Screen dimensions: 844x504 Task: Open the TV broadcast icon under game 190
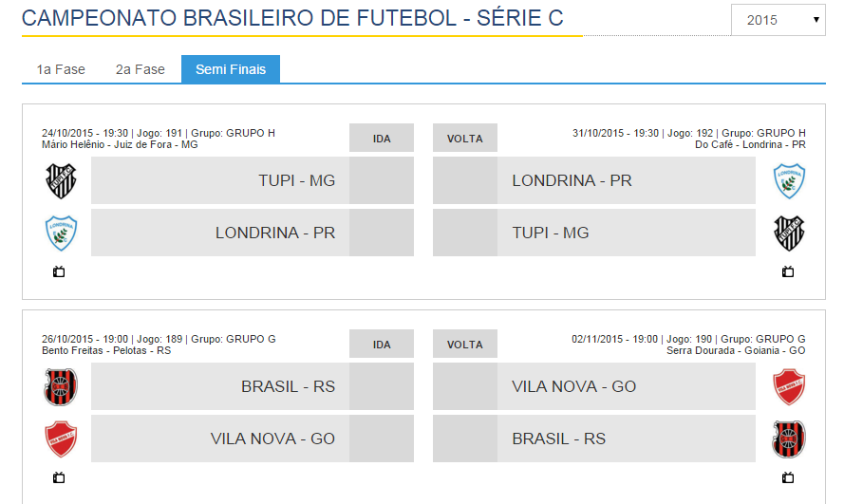pos(788,477)
